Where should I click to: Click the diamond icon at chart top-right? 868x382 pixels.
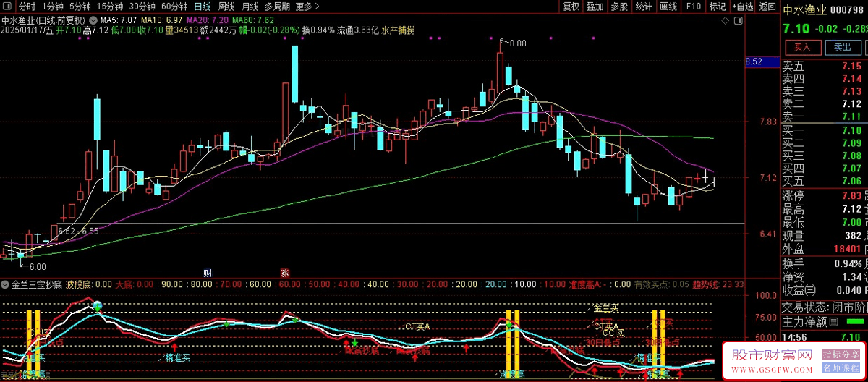727,22
